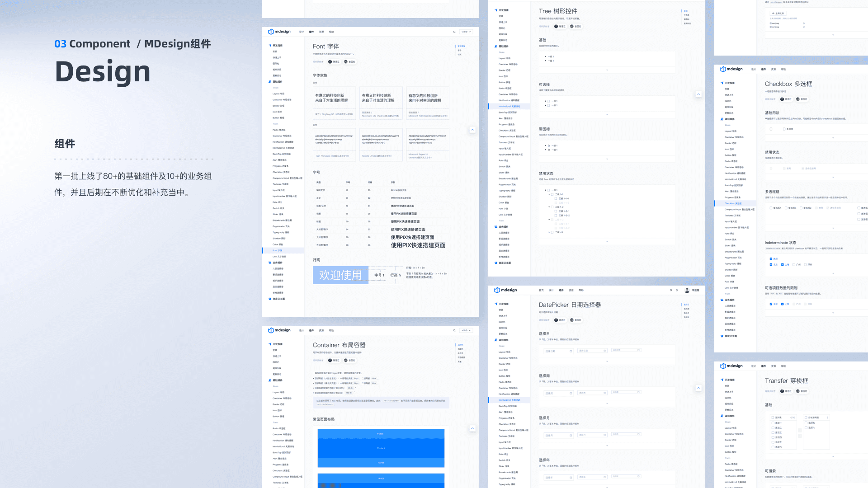Viewport: 868px width, 488px height.
Task: Open Font 字体 in Checkbox page sidebar
Action: (730, 282)
